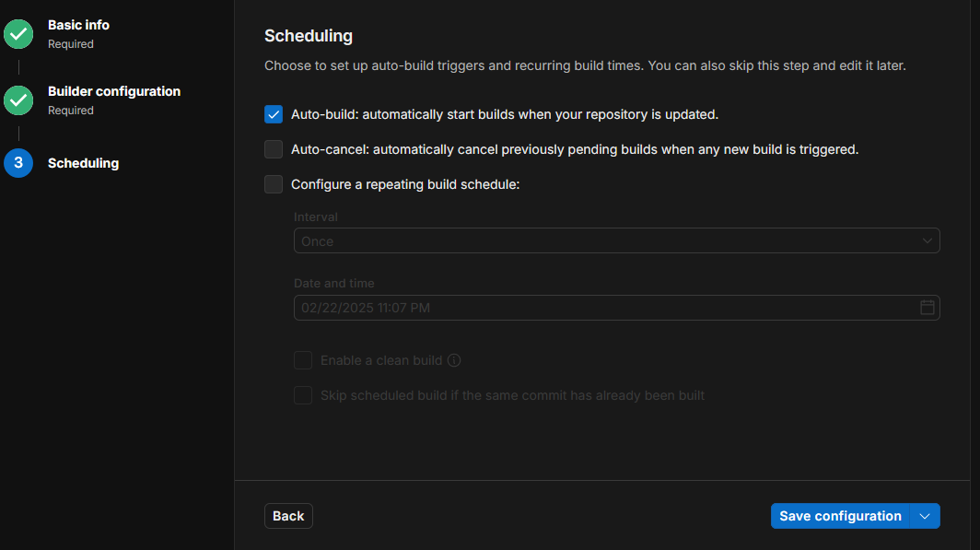980x550 pixels.
Task: Click the Date and time input field
Action: click(599, 308)
